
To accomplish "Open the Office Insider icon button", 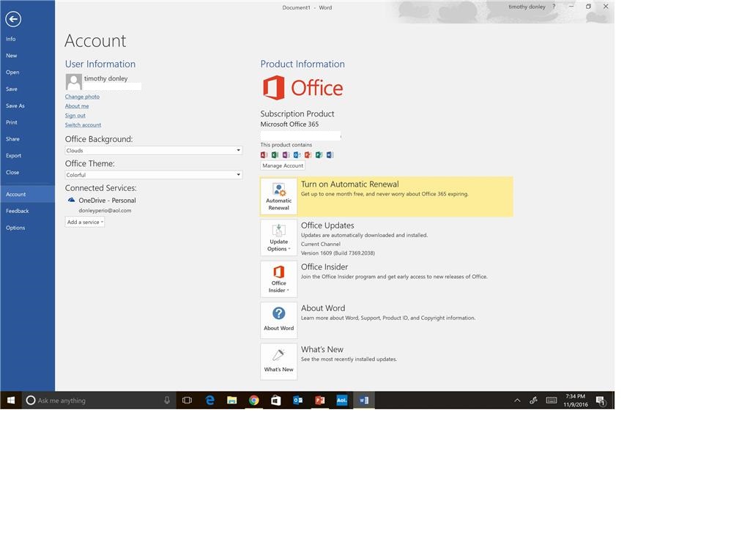I will pos(279,279).
